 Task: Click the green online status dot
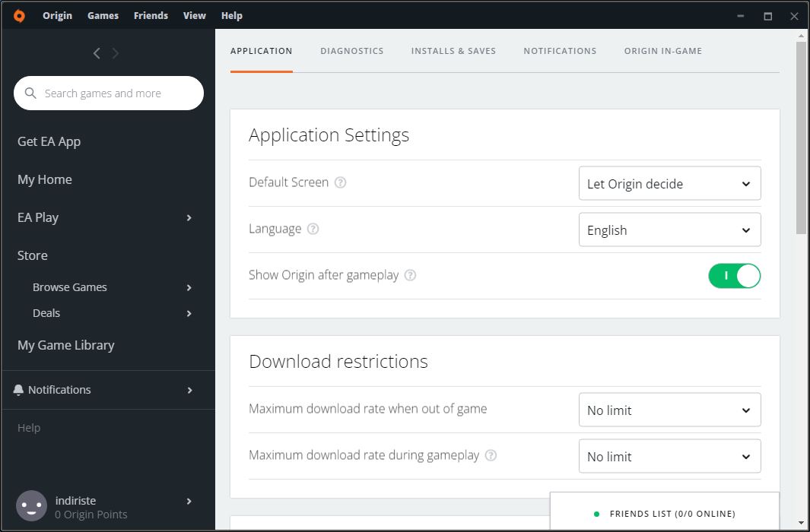(x=596, y=514)
